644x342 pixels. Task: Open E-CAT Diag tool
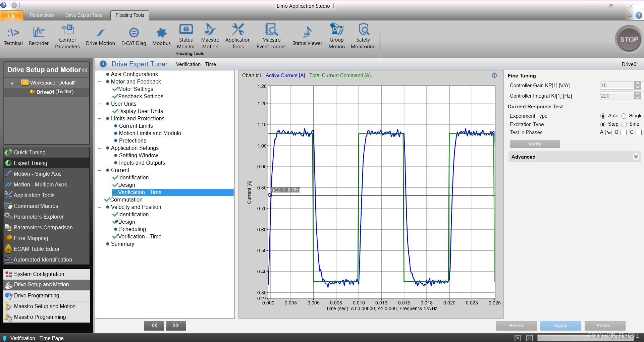pos(134,36)
